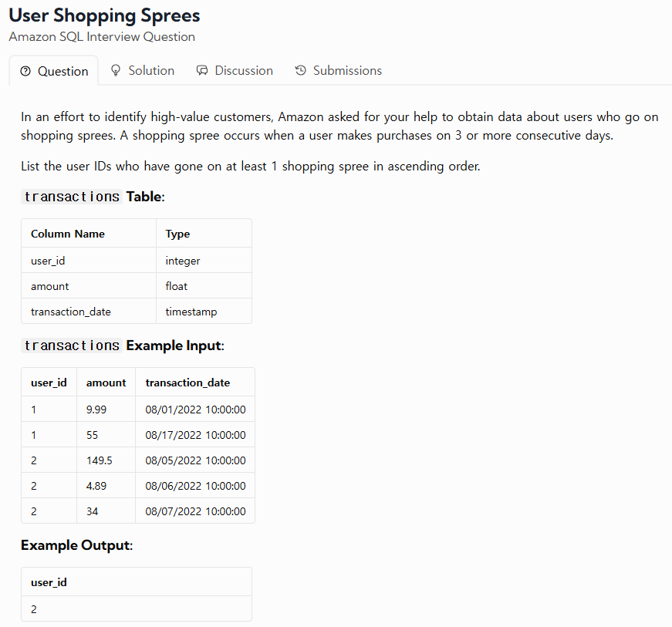The image size is (672, 627).
Task: Click the chat bubble icon beside Discussion
Action: 202,71
